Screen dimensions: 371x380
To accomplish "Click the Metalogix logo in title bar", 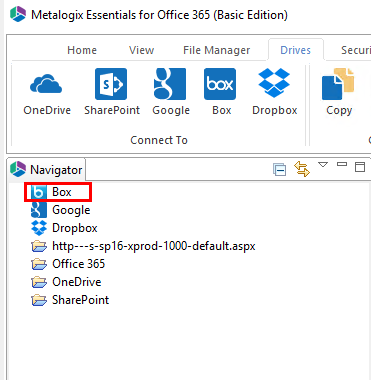I will [18, 14].
